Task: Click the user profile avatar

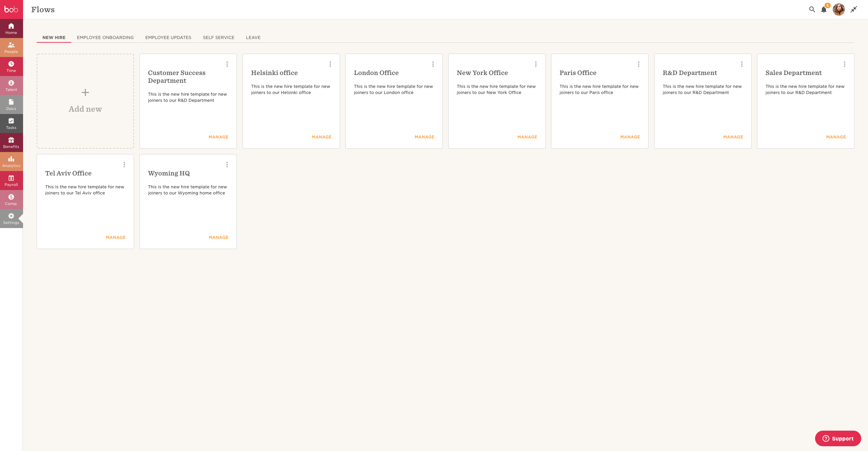Action: (838, 10)
